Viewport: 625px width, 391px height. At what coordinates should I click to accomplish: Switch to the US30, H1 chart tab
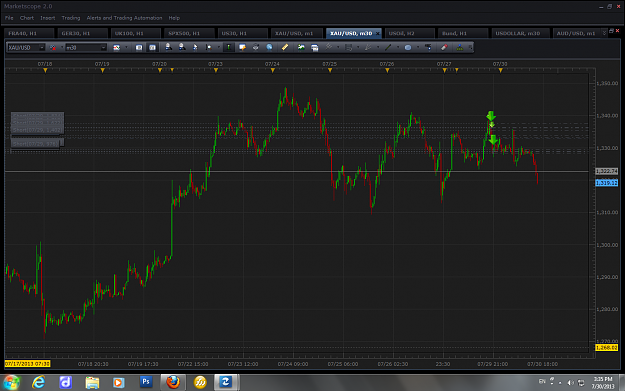[243, 33]
